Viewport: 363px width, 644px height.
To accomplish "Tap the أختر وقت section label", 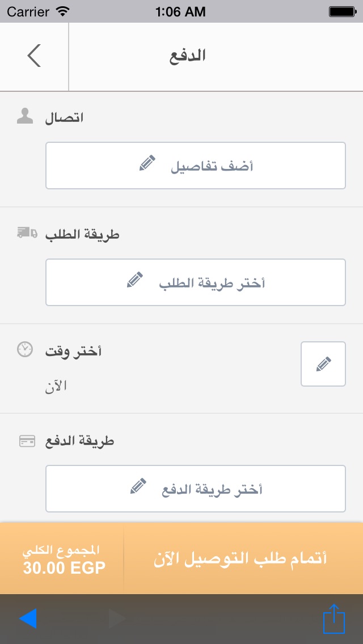I will (73, 351).
